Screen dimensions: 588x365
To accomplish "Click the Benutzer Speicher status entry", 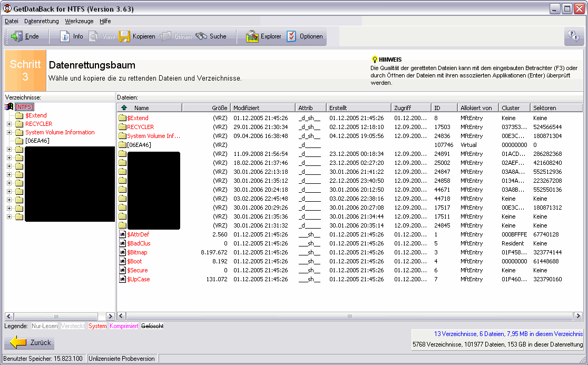I will 43,359.
